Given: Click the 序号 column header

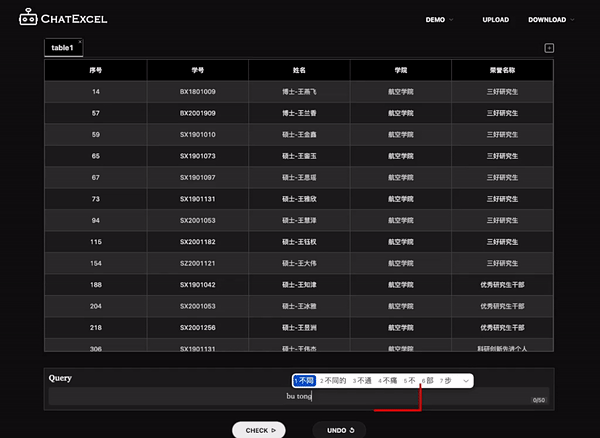Looking at the screenshot, I should pyautogui.click(x=96, y=70).
